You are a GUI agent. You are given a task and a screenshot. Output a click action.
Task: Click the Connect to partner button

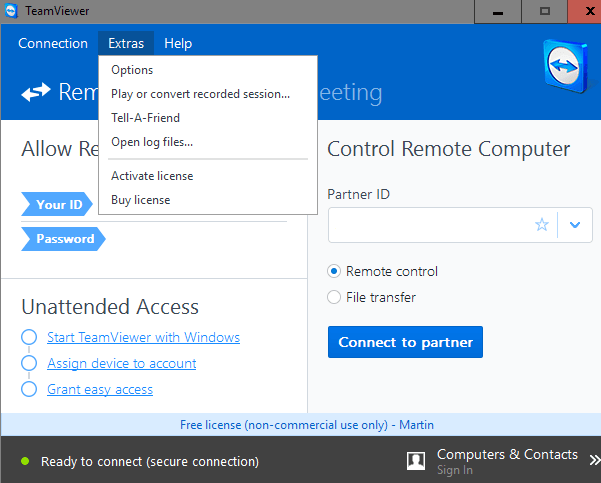[x=406, y=342]
